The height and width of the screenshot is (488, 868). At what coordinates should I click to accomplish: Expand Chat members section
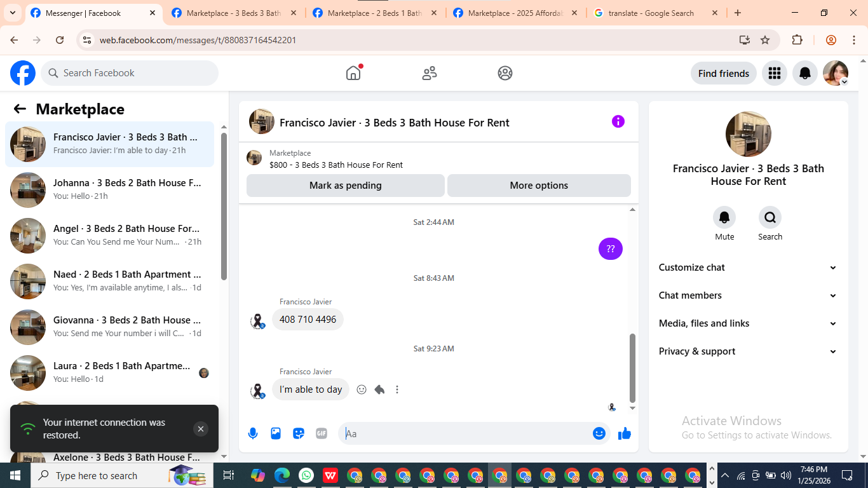pyautogui.click(x=748, y=295)
